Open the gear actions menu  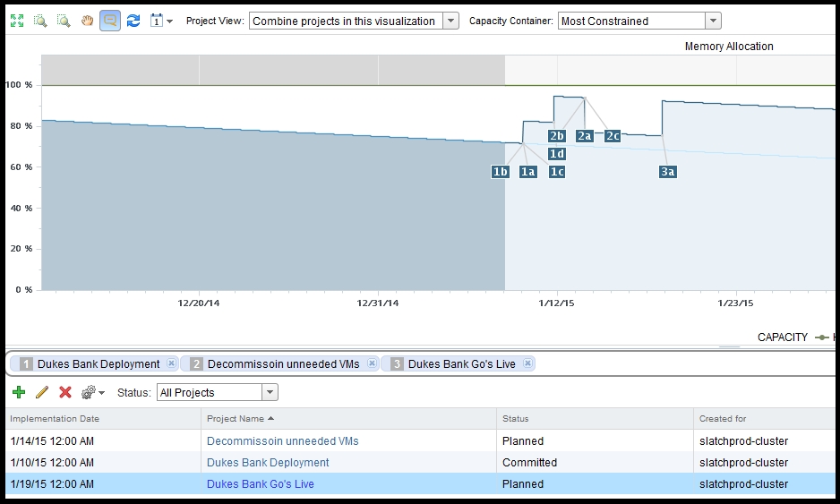point(92,392)
